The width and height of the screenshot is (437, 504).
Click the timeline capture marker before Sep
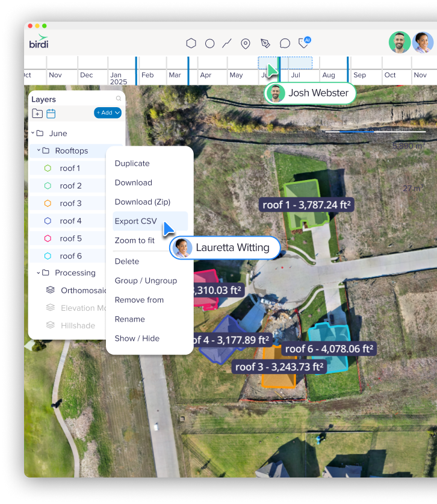click(x=348, y=70)
